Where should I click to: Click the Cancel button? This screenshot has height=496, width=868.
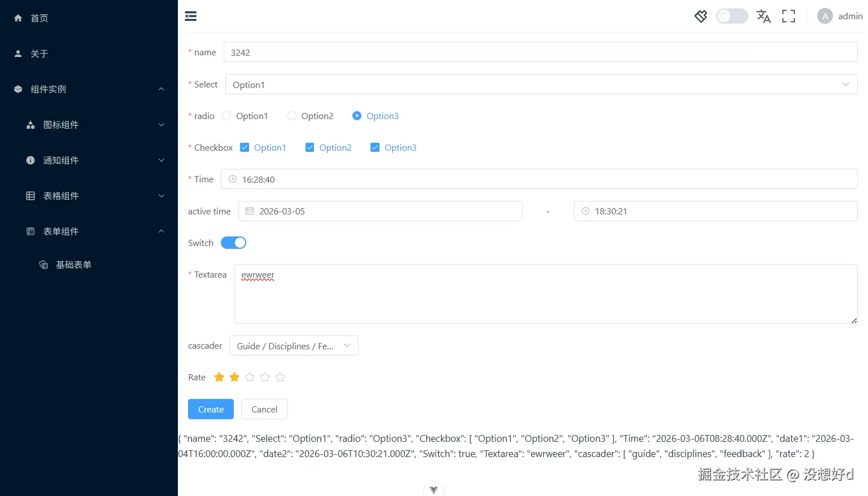tap(264, 409)
